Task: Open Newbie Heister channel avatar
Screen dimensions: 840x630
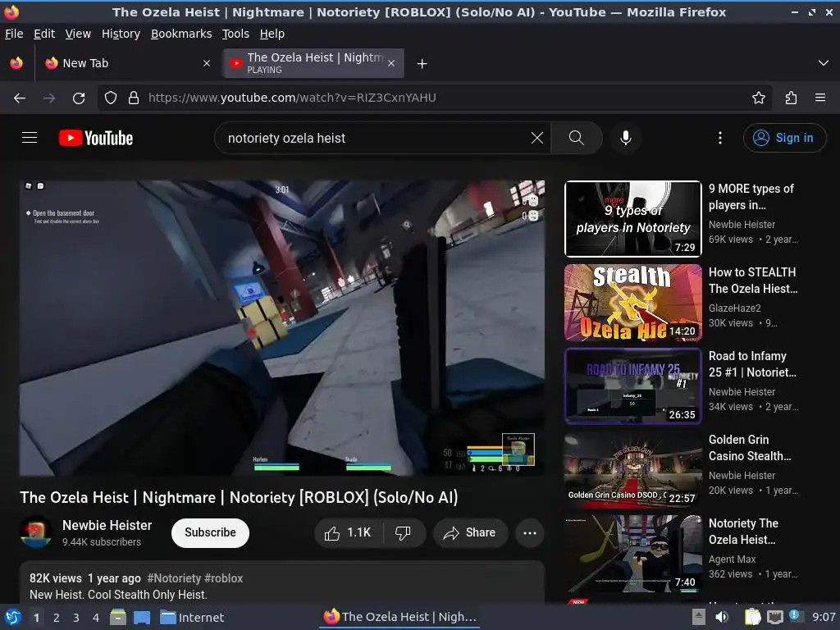Action: pyautogui.click(x=36, y=532)
